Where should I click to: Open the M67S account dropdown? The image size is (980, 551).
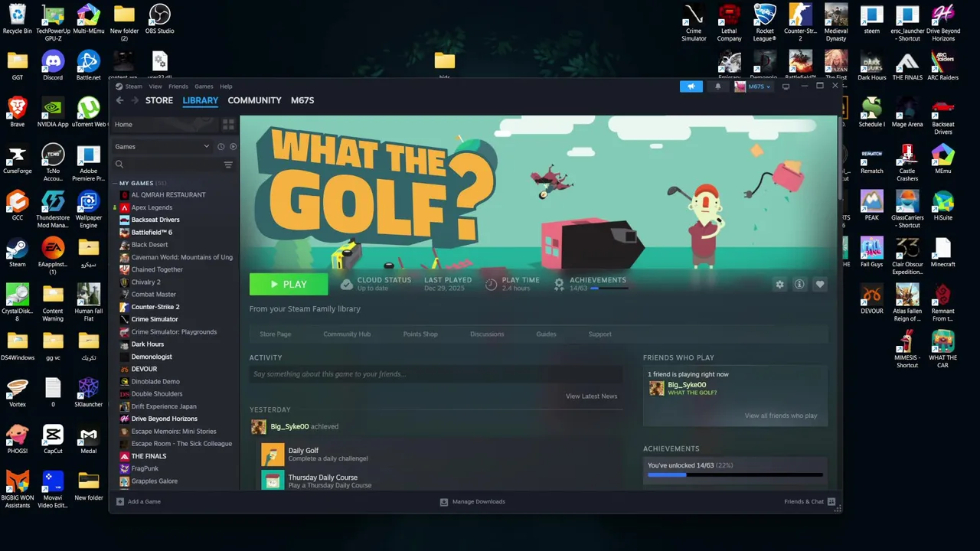[753, 86]
